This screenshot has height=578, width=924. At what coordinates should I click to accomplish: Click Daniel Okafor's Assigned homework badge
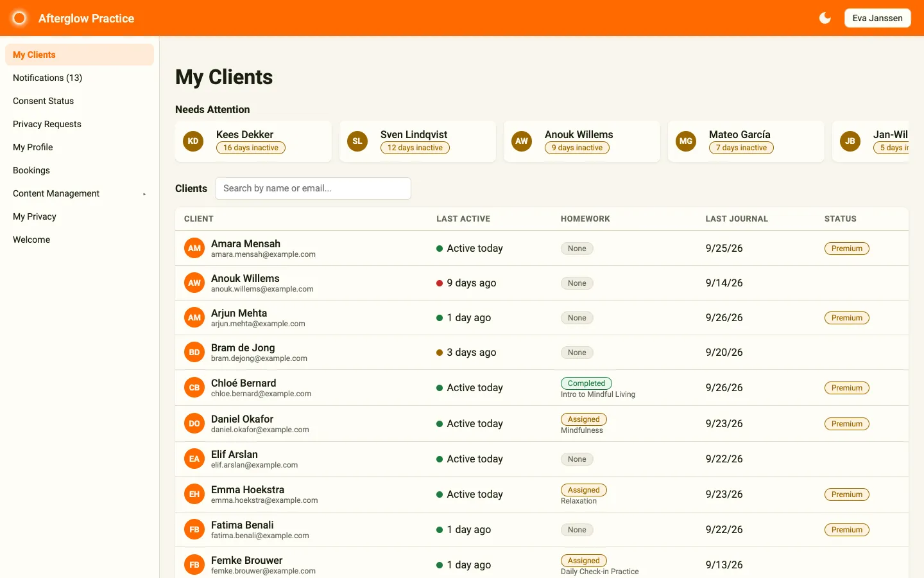click(584, 419)
